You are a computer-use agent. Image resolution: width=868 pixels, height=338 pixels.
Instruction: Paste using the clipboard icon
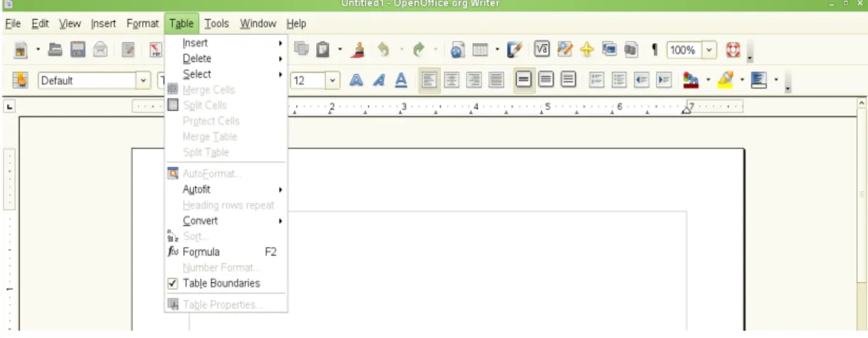(x=323, y=50)
